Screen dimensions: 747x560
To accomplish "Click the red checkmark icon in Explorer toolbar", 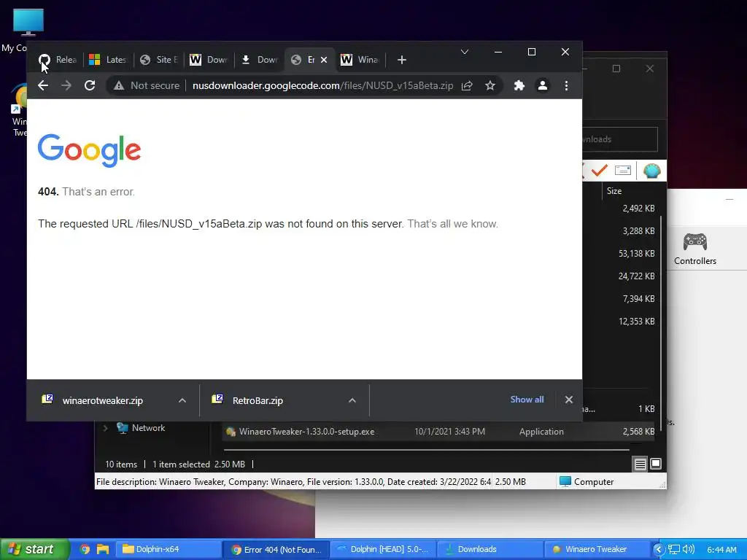I will [600, 170].
